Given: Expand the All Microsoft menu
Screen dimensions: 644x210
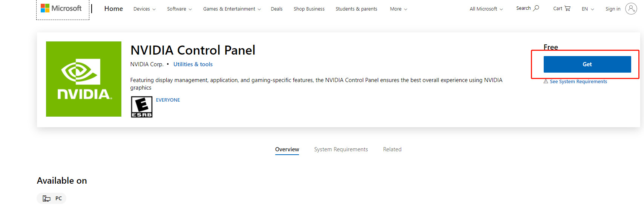Looking at the screenshot, I should tap(486, 9).
